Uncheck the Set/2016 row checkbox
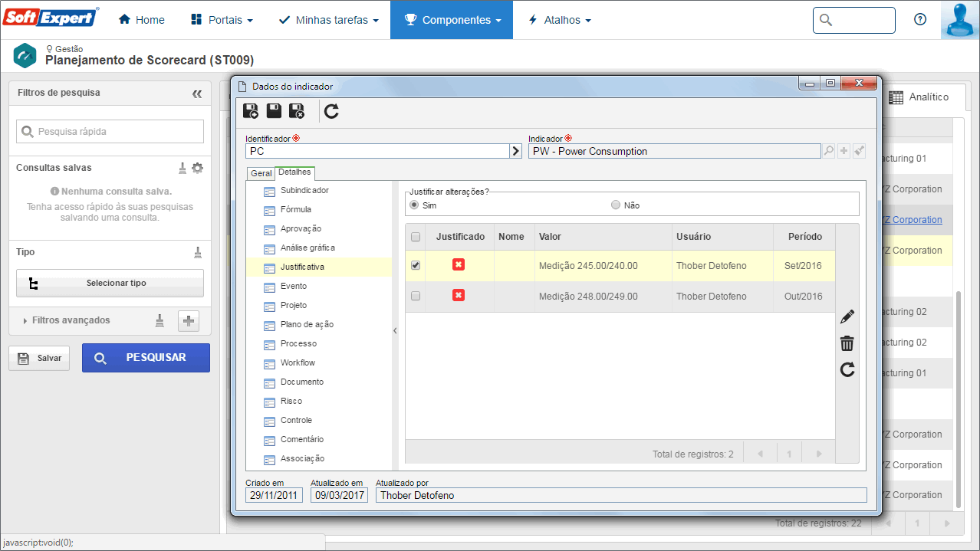Image resolution: width=980 pixels, height=551 pixels. [416, 265]
